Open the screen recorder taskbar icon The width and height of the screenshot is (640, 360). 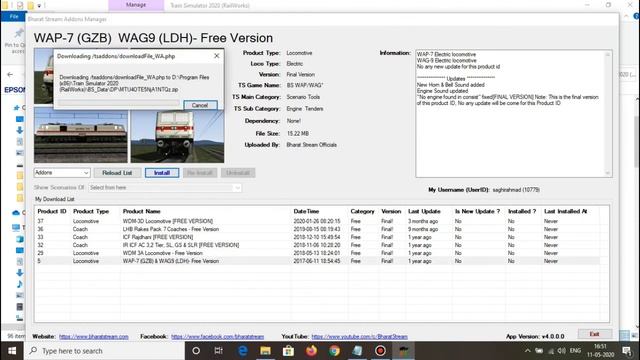click(380, 351)
